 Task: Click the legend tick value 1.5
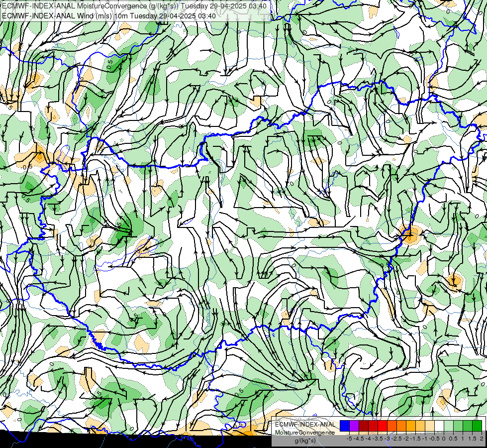pos(473,439)
